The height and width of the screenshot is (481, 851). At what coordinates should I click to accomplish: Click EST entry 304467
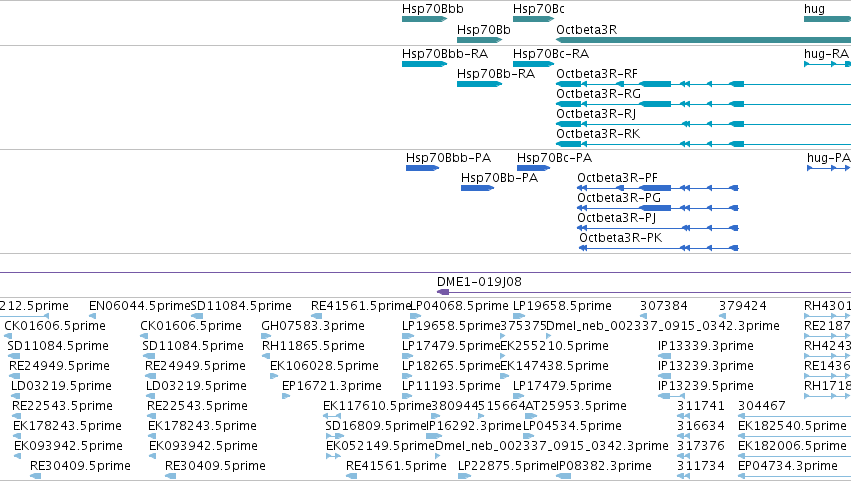762,407
